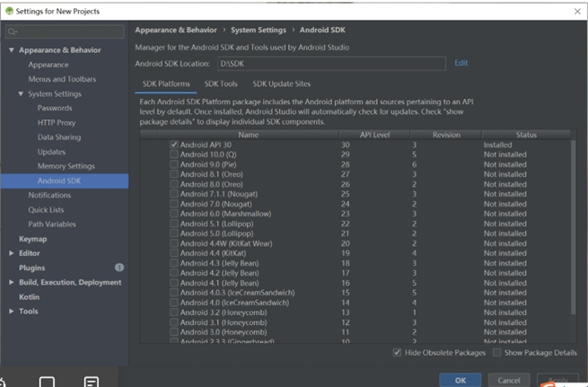Check the Android 6.0 (Marshmallow) checkbox
This screenshot has height=387, width=588.
[x=174, y=214]
